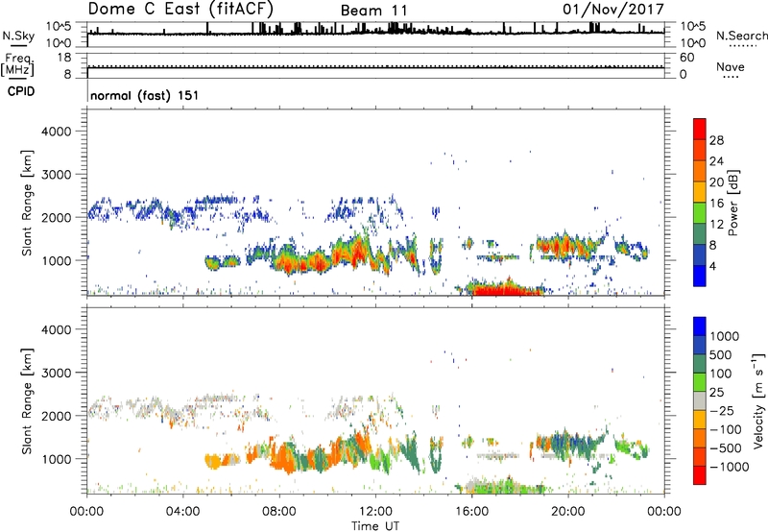Click the '16:00' time axis tick
The height and width of the screenshot is (532, 768).
click(471, 512)
